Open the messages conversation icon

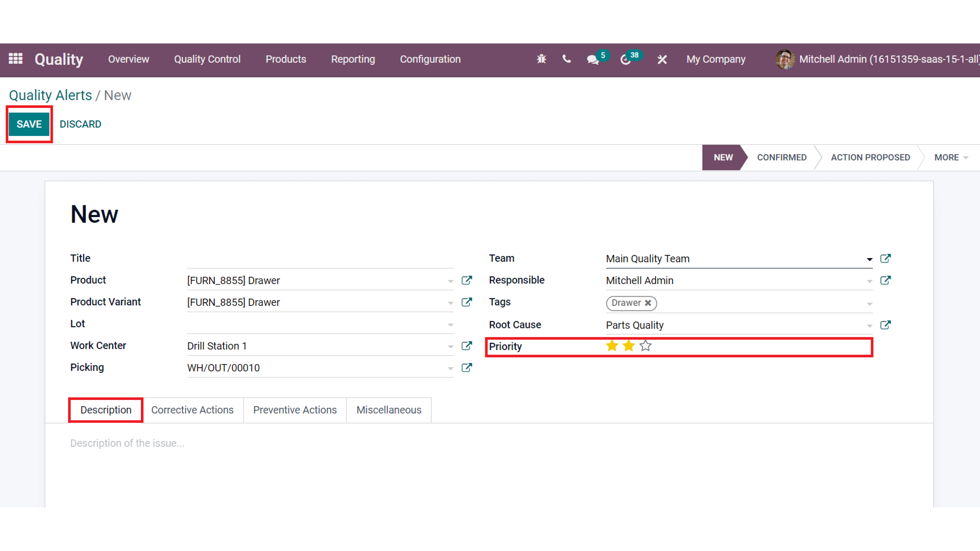[x=592, y=60]
